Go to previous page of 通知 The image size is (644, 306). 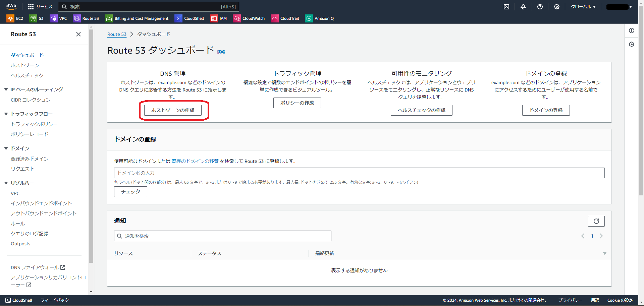pos(583,236)
